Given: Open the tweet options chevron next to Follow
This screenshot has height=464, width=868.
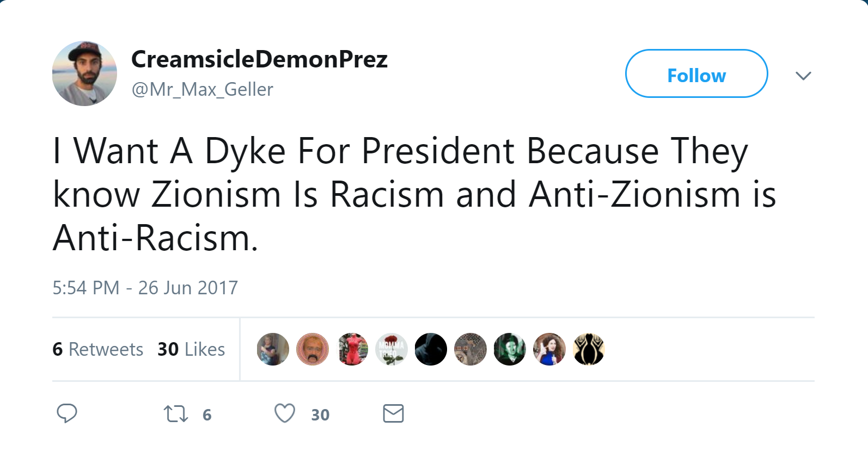Looking at the screenshot, I should coord(803,76).
